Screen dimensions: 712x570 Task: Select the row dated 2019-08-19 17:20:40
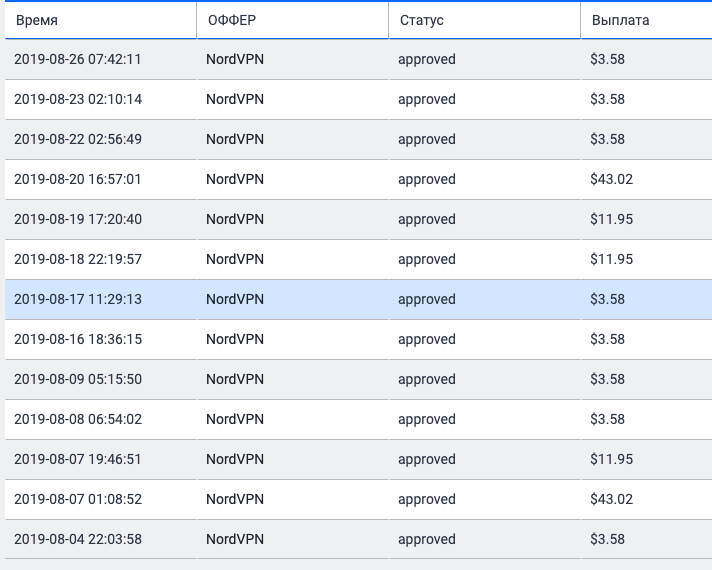pyautogui.click(x=78, y=219)
